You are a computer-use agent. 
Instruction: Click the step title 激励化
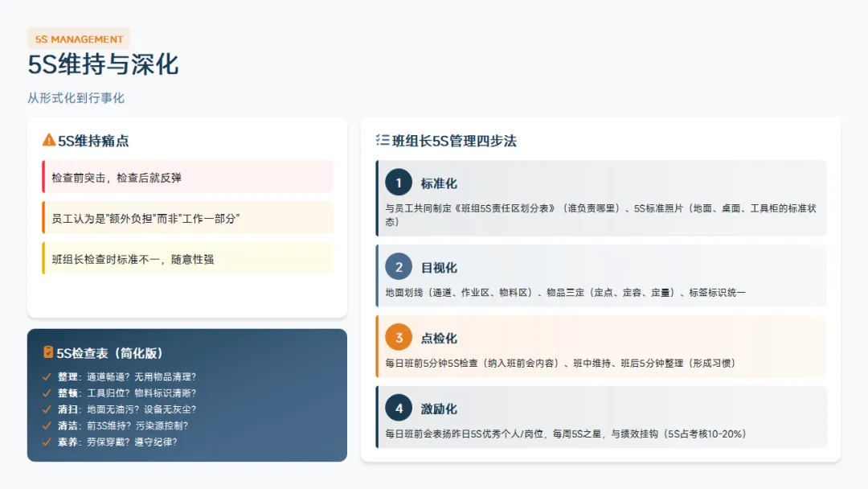(x=439, y=409)
